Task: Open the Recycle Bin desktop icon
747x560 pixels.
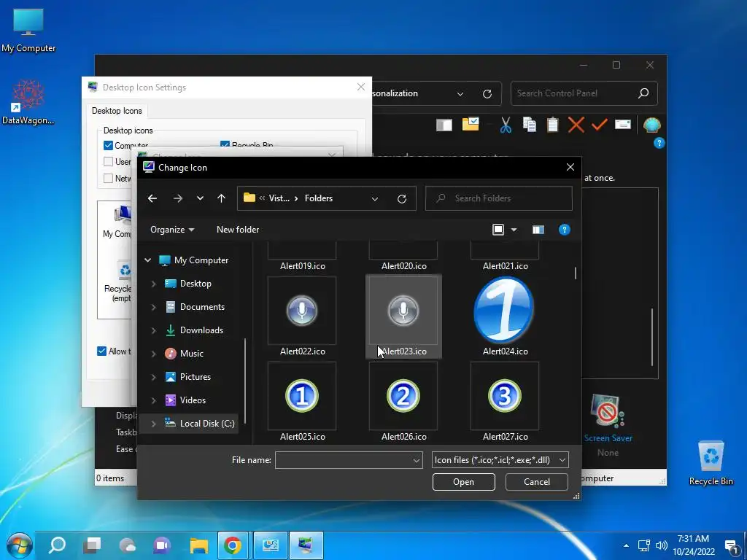Action: [711, 462]
